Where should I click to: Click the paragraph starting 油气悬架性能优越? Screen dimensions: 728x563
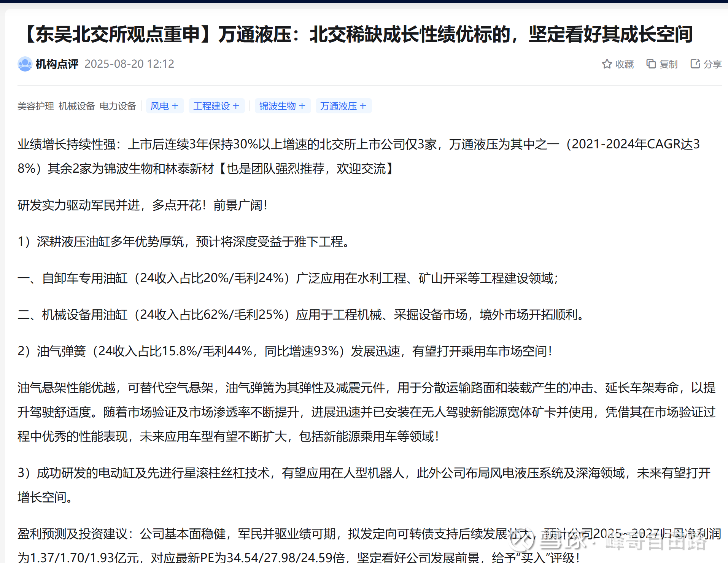coord(367,412)
